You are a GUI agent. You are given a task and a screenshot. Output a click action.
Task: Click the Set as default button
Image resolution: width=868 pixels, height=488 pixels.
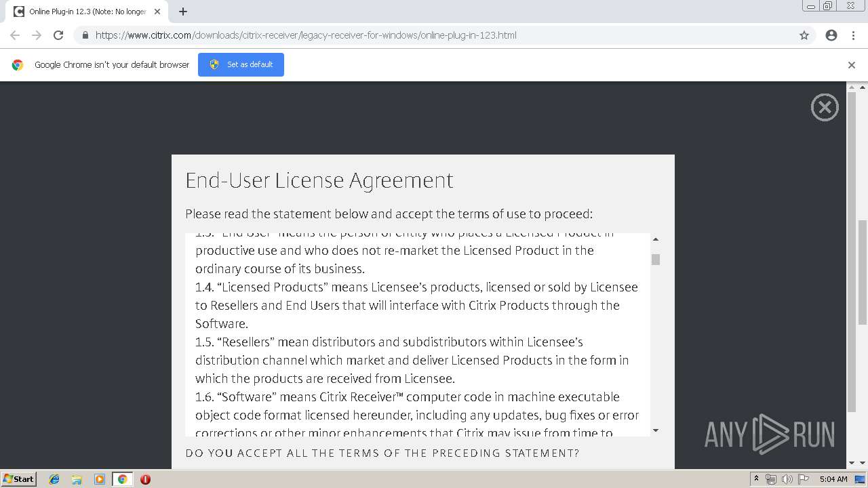coord(241,64)
